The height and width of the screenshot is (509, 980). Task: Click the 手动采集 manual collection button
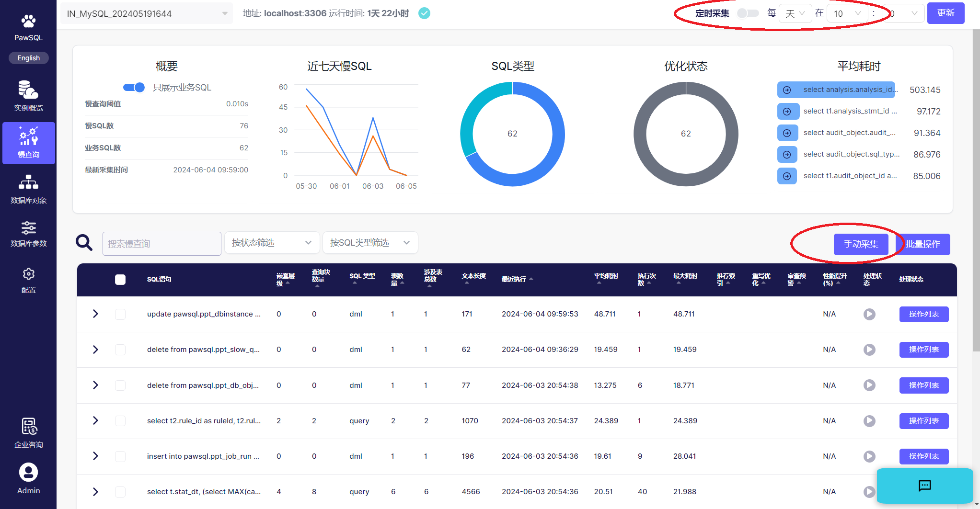(x=861, y=244)
